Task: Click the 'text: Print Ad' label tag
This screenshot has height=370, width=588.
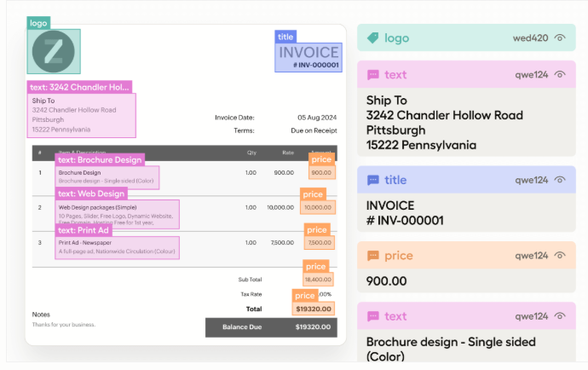Action: (x=84, y=230)
